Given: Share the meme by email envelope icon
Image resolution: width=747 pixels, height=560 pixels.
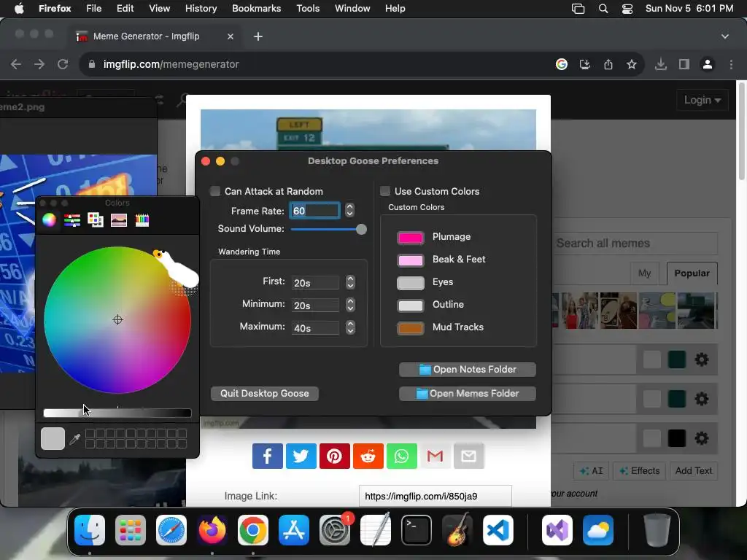Looking at the screenshot, I should [x=469, y=456].
